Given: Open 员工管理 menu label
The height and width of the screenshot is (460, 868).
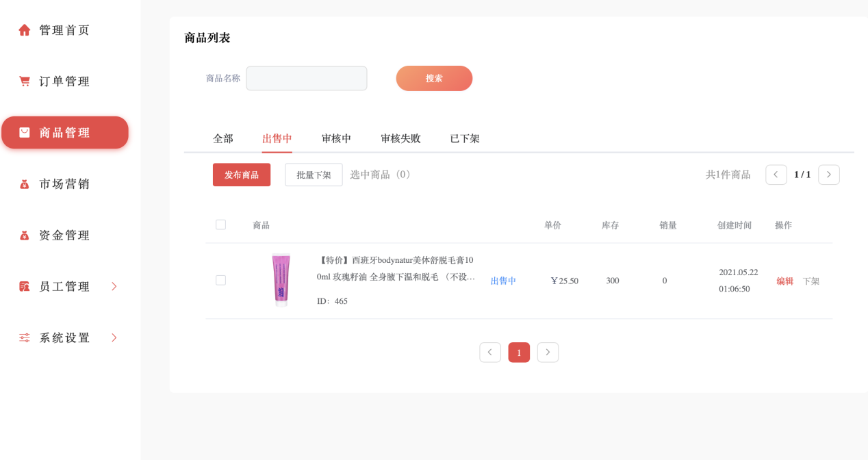Looking at the screenshot, I should tap(64, 287).
